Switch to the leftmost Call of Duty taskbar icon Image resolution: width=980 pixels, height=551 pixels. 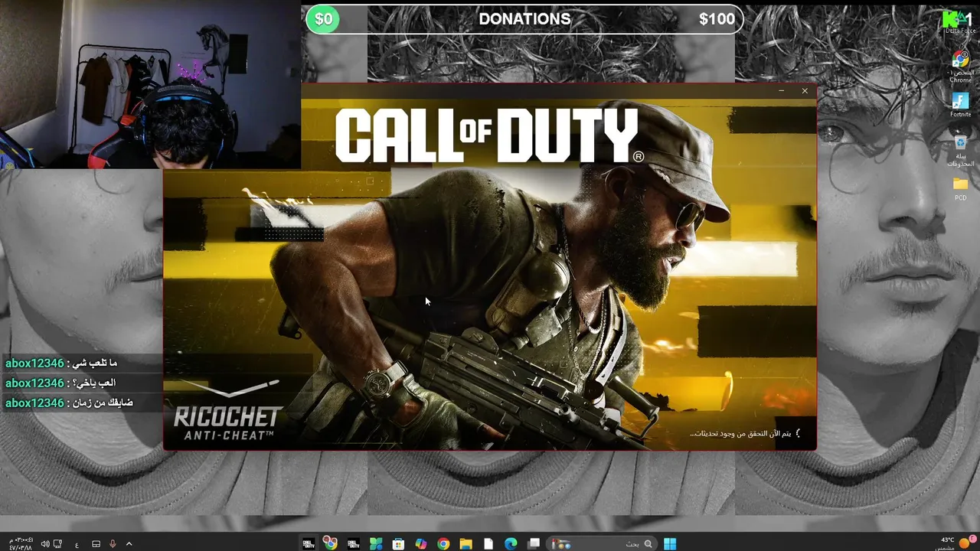tap(309, 544)
